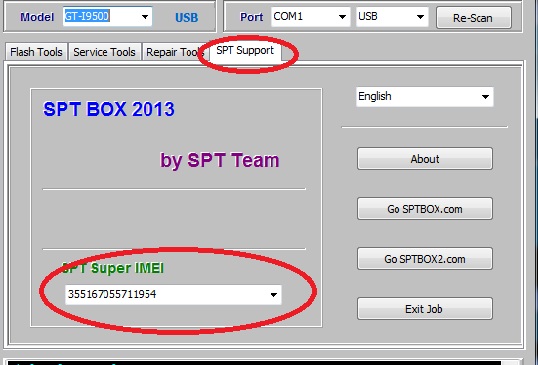The image size is (538, 365).
Task: Open the Model dropdown arrow
Action: click(x=145, y=16)
